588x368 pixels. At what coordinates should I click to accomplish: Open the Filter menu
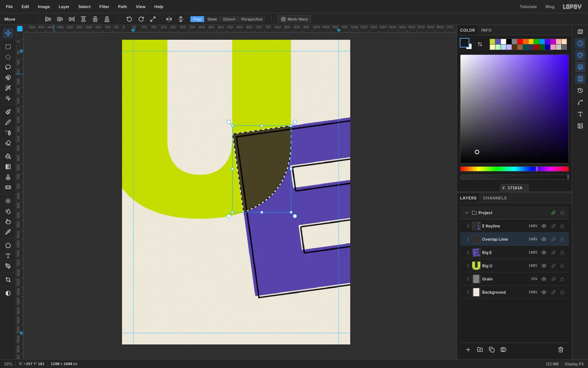point(104,7)
